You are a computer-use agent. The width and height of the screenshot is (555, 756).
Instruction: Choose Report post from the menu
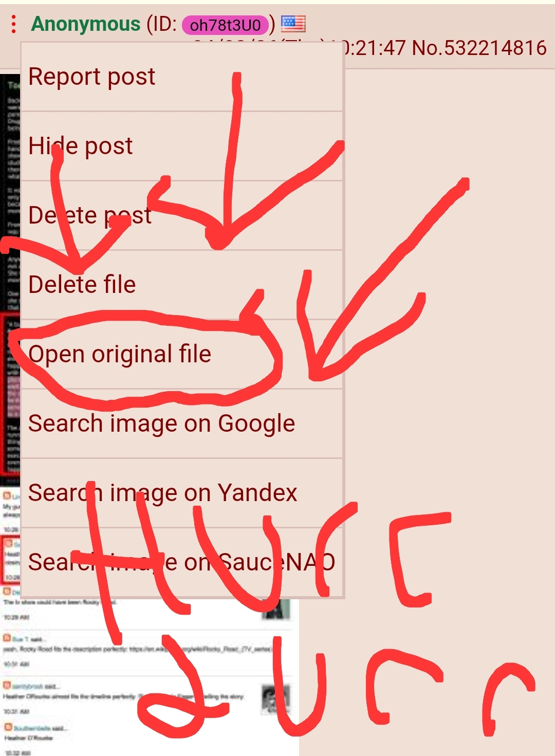(182, 77)
